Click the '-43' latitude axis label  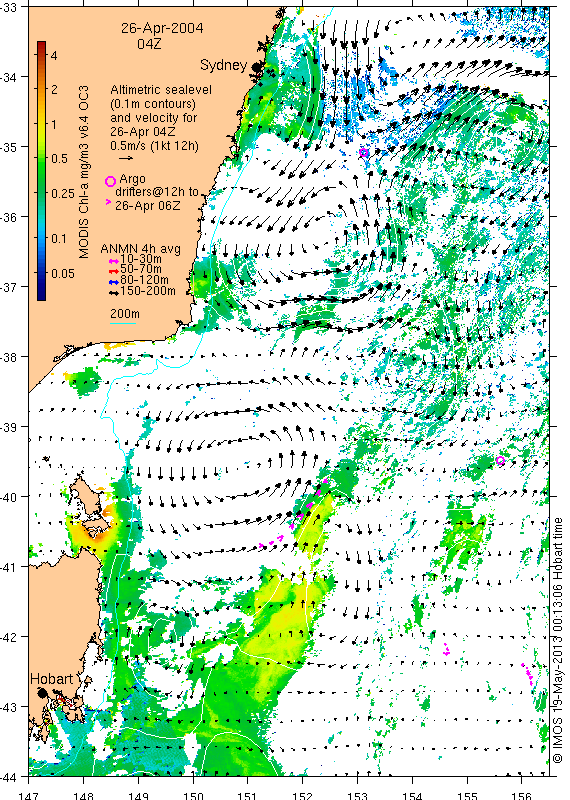click(x=9, y=707)
